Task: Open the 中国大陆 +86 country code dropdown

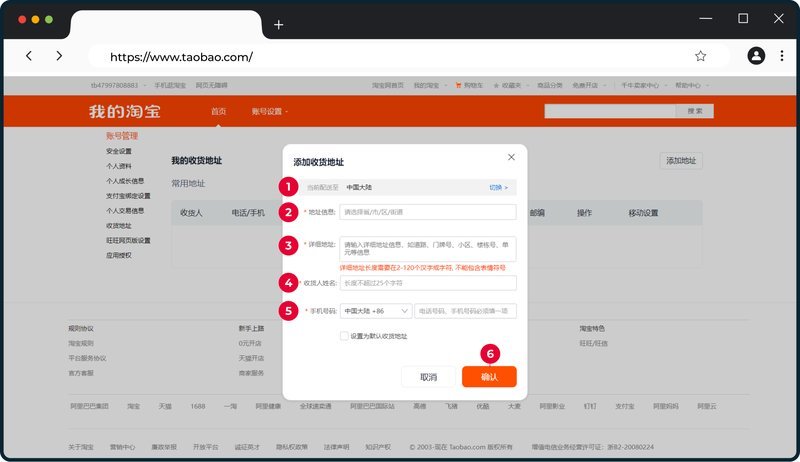Action: tap(376, 311)
